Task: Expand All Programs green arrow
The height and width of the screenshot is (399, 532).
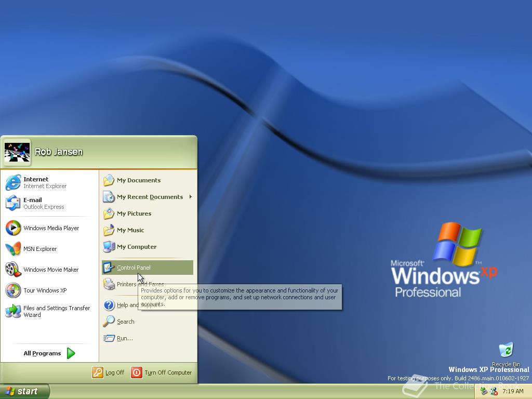Action: [x=71, y=353]
